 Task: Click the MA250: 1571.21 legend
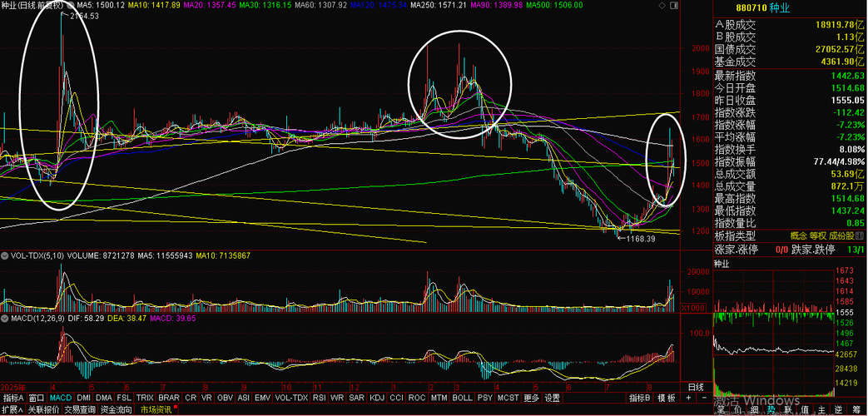point(437,5)
